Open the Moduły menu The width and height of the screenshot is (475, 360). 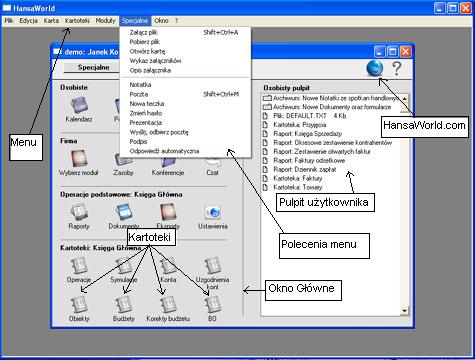[105, 21]
